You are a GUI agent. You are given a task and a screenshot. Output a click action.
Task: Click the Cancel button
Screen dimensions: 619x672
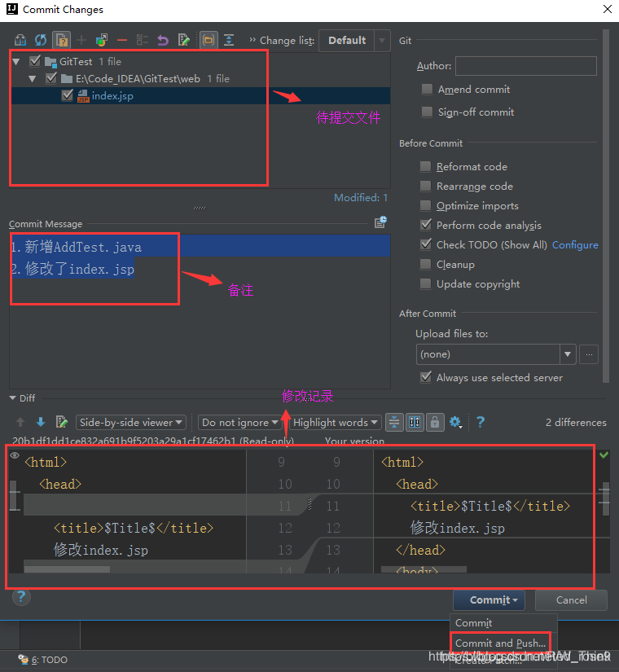click(571, 600)
